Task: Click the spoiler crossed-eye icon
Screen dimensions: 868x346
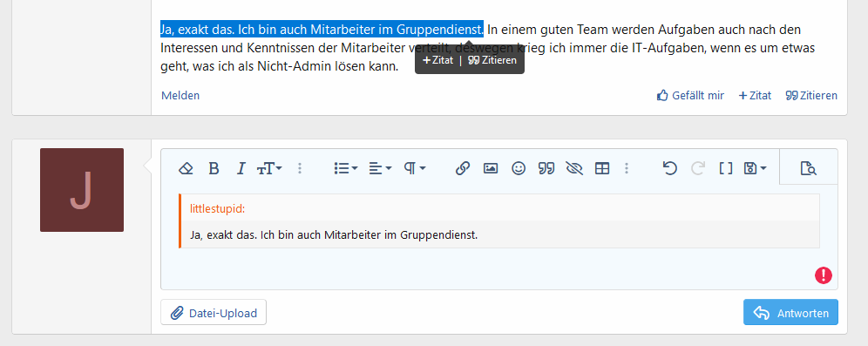Action: point(574,168)
